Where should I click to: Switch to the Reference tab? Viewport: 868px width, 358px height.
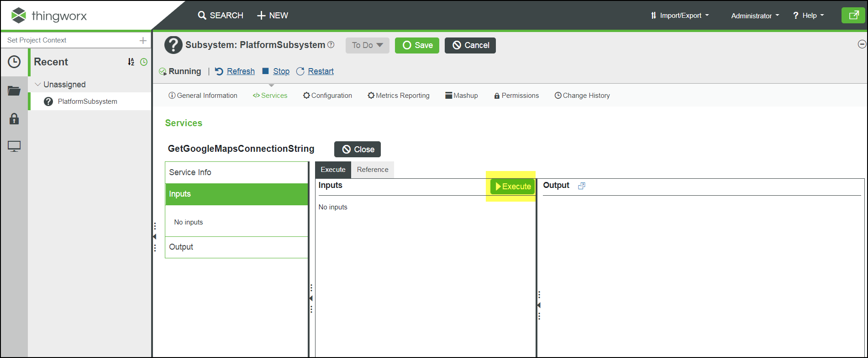click(373, 170)
